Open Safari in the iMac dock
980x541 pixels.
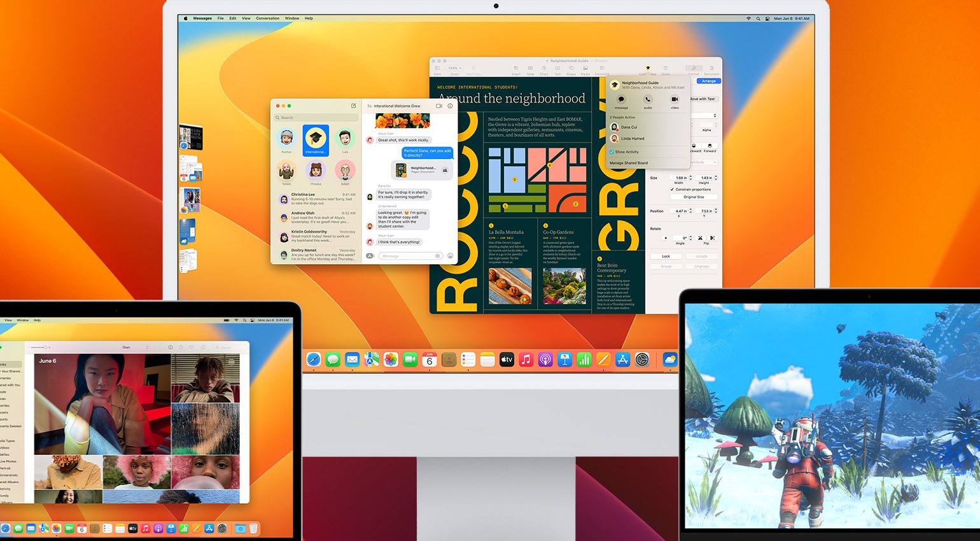coord(314,360)
